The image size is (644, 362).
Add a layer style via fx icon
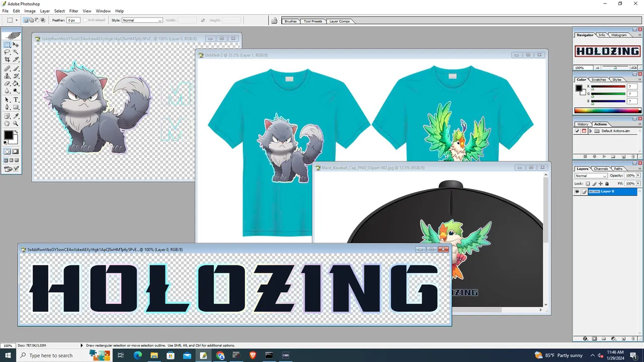click(x=585, y=339)
